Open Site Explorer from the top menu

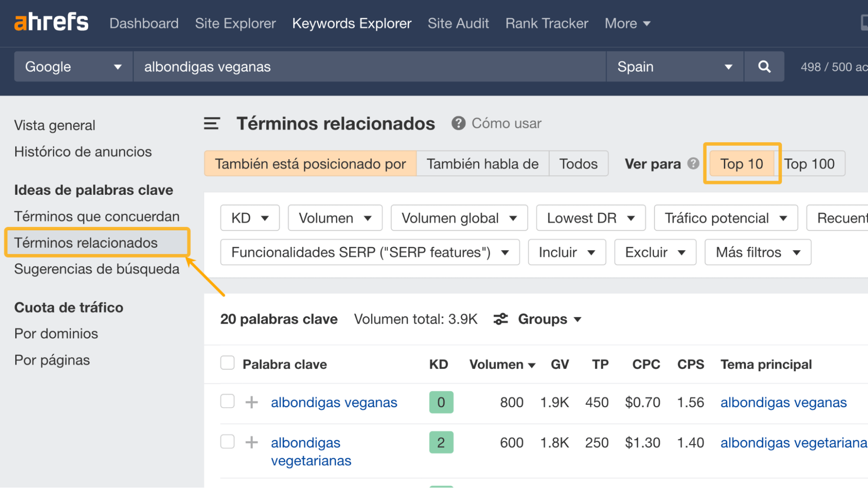coord(235,23)
